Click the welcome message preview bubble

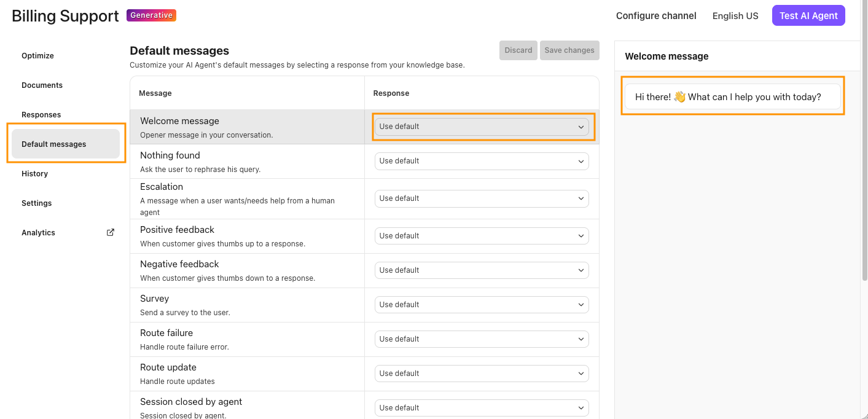pos(732,96)
